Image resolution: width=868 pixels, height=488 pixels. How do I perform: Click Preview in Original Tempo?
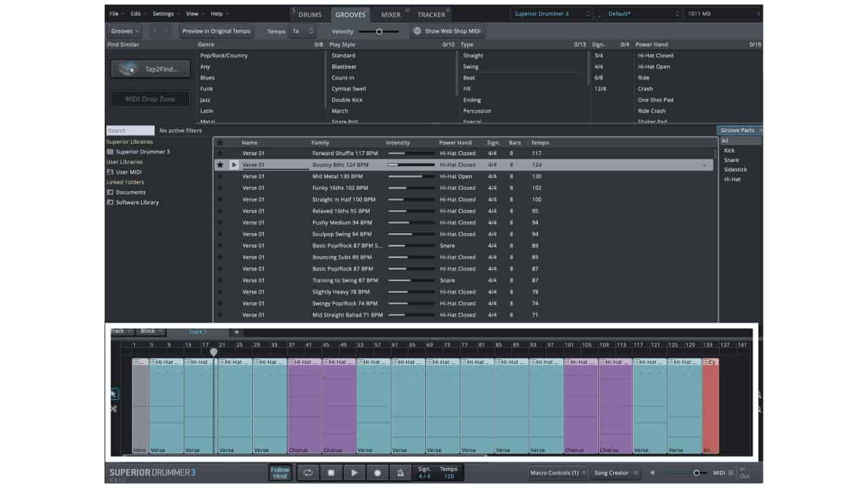coord(216,31)
